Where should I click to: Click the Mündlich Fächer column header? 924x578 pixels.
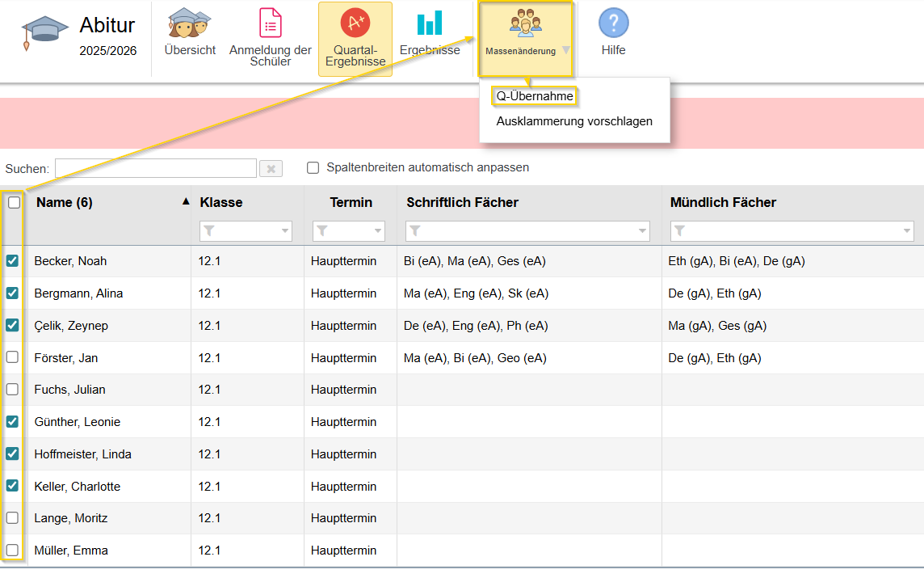click(x=723, y=203)
